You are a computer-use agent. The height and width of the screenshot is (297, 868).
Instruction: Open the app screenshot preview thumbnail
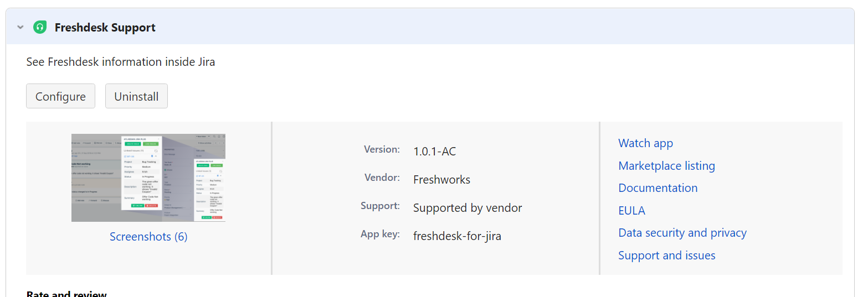pos(148,178)
